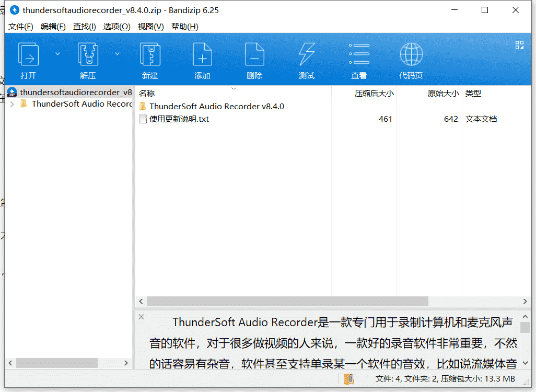Click file list horizontal scrollbar right arrow
This screenshot has height=392, width=536.
click(x=525, y=302)
